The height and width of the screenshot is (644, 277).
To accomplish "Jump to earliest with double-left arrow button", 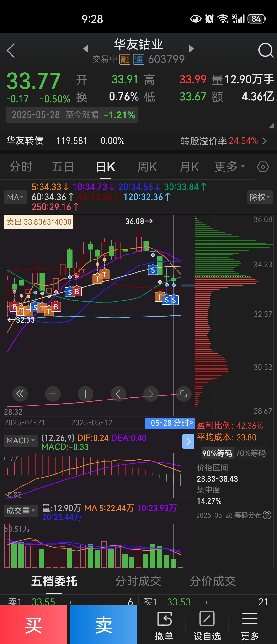I will pos(20,394).
